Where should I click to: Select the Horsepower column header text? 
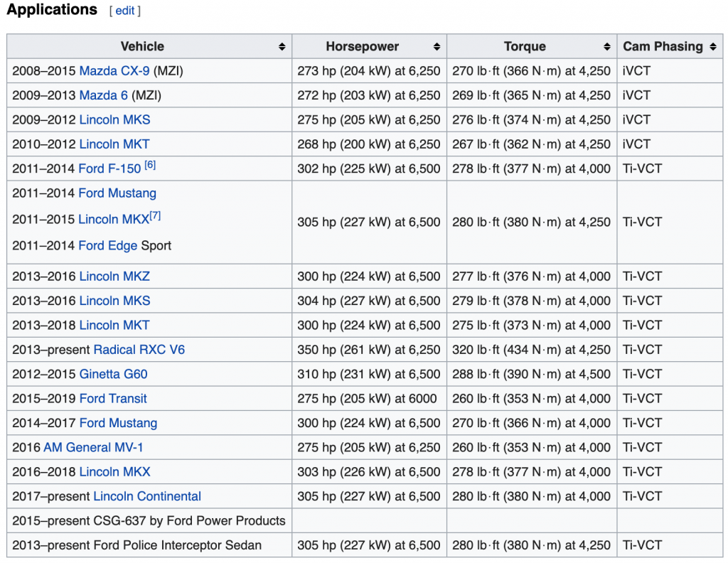pos(362,46)
